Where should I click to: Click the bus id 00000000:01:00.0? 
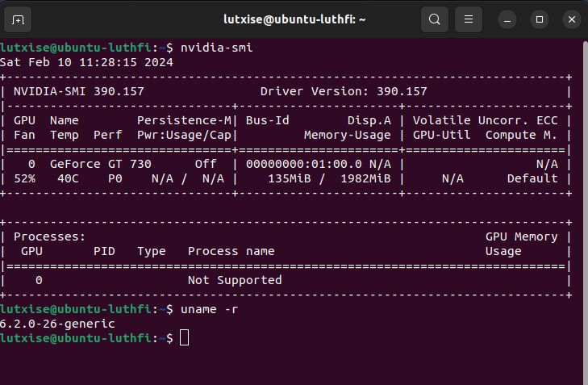click(304, 164)
